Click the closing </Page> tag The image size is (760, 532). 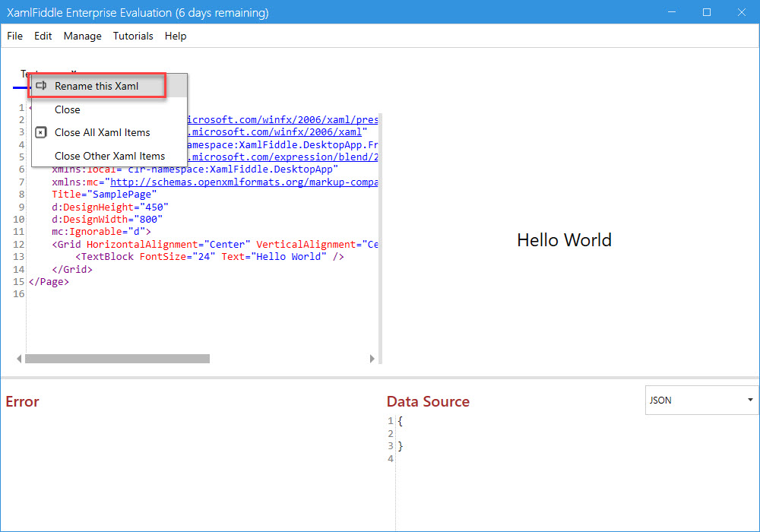[49, 282]
